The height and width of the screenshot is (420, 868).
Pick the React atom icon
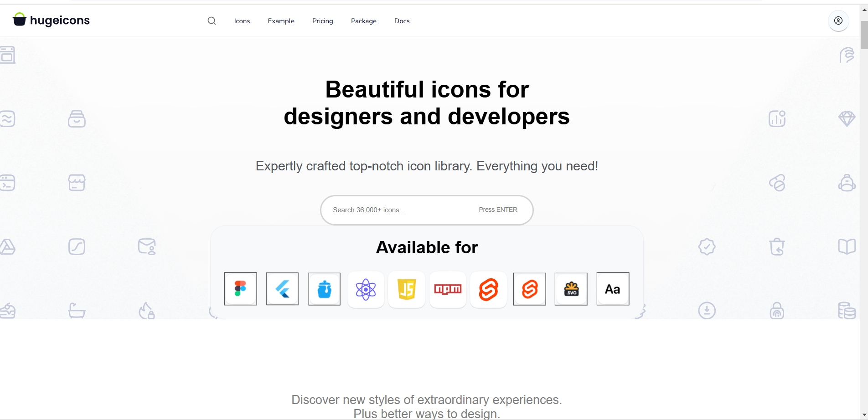[x=366, y=289]
